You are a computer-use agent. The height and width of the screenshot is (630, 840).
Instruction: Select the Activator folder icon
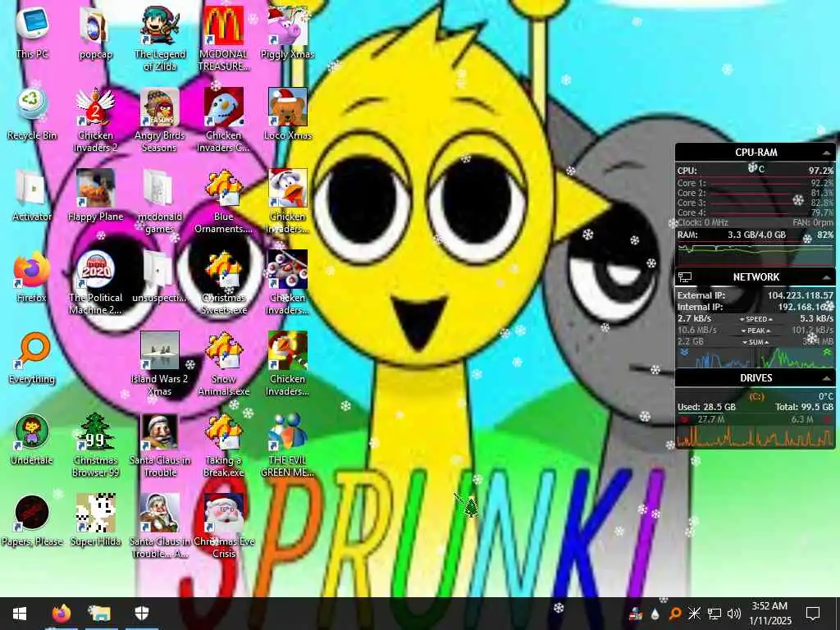point(32,196)
